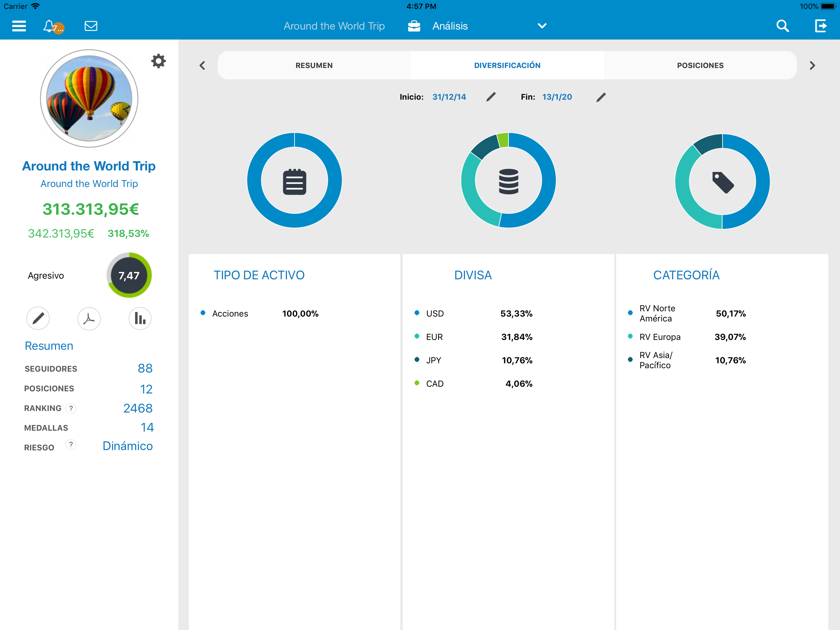840x630 pixels.
Task: Open the messages envelope icon
Action: coord(91,26)
